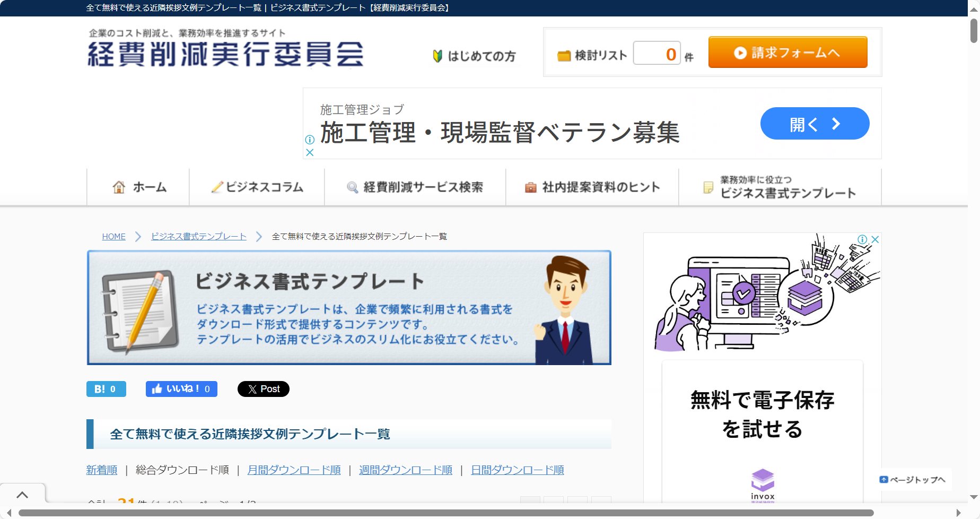Sort the list by 新着順
Screen dimensions: 980x519
click(x=102, y=470)
